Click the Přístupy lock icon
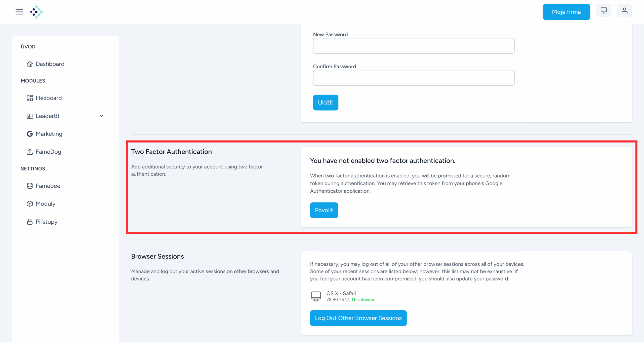Screen dimensions: 644x342 (x=30, y=222)
